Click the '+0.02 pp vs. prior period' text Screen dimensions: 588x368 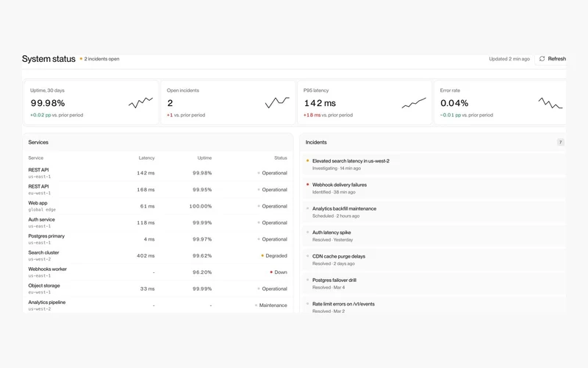[x=57, y=115]
